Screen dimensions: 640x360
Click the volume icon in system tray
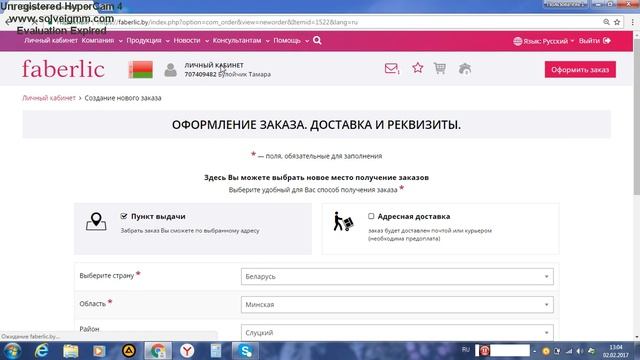[x=580, y=351]
